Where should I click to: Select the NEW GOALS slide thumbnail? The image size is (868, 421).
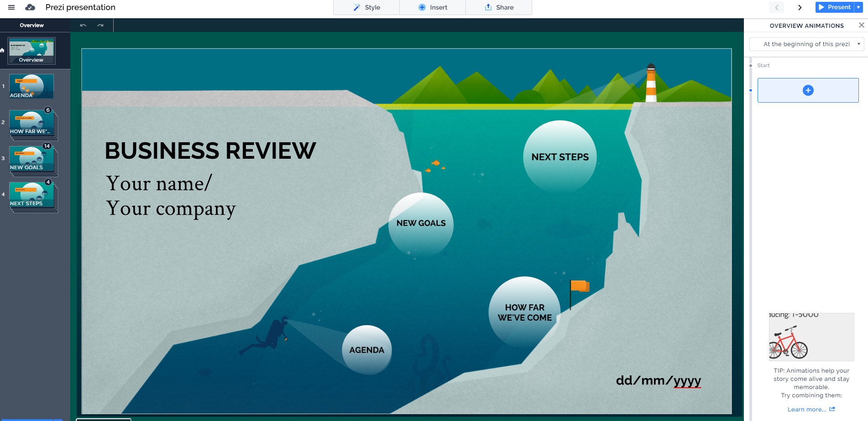coord(31,159)
